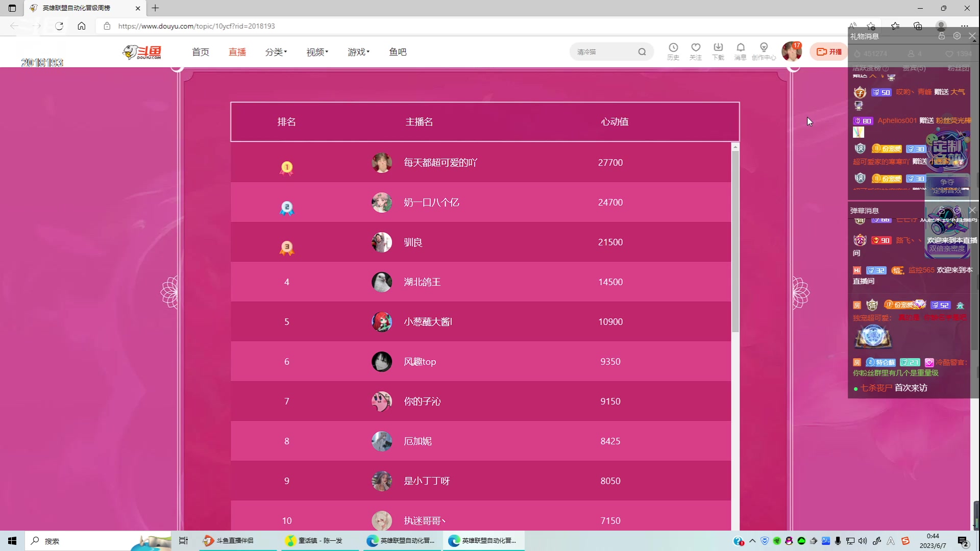The height and width of the screenshot is (551, 980).
Task: Expand the 游戏 dropdown menu
Action: click(359, 52)
